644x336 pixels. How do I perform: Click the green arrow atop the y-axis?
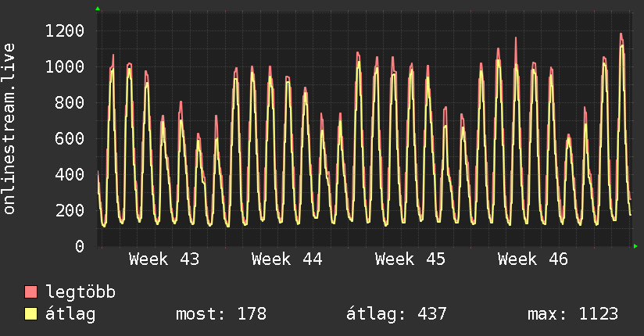98,9
